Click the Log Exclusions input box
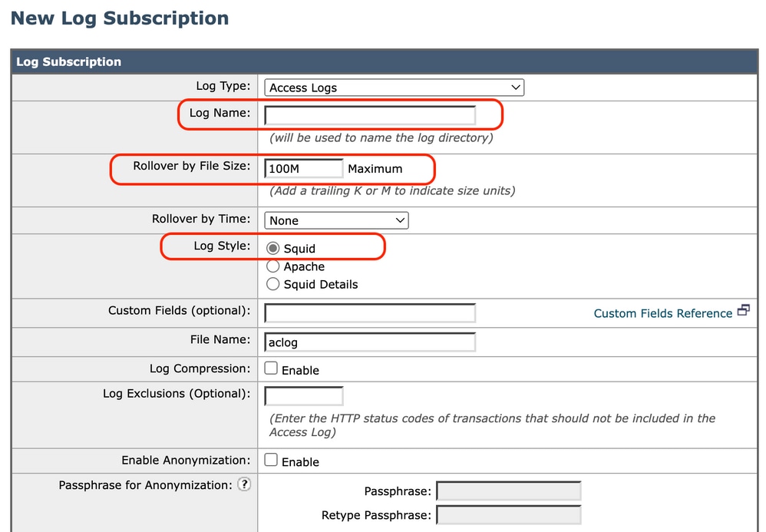Image resolution: width=766 pixels, height=532 pixels. [304, 396]
